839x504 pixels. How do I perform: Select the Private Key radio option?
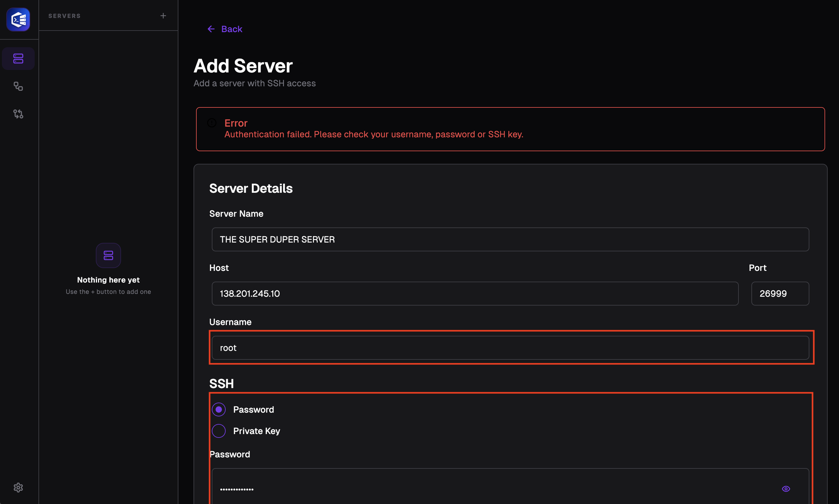click(219, 431)
